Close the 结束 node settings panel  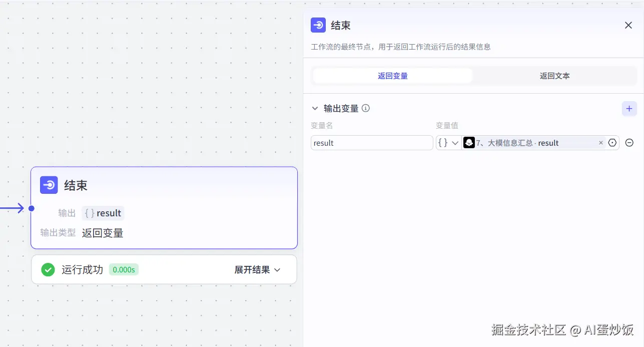coord(628,26)
